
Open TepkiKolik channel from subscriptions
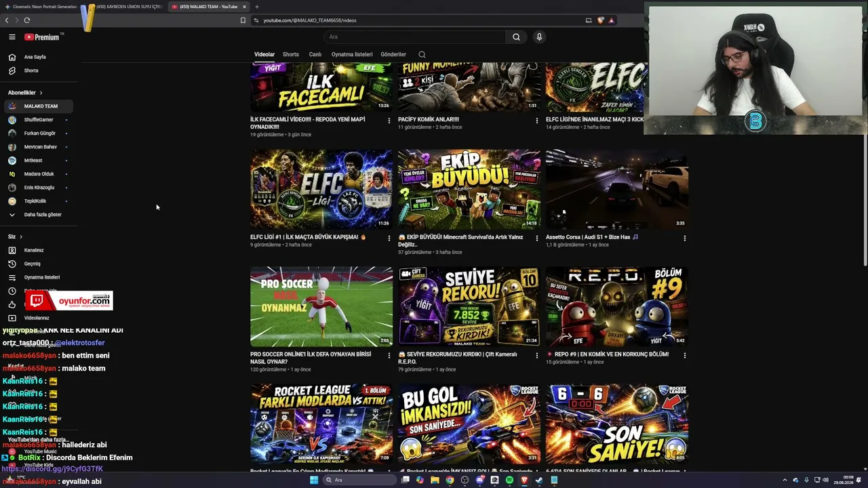38,201
